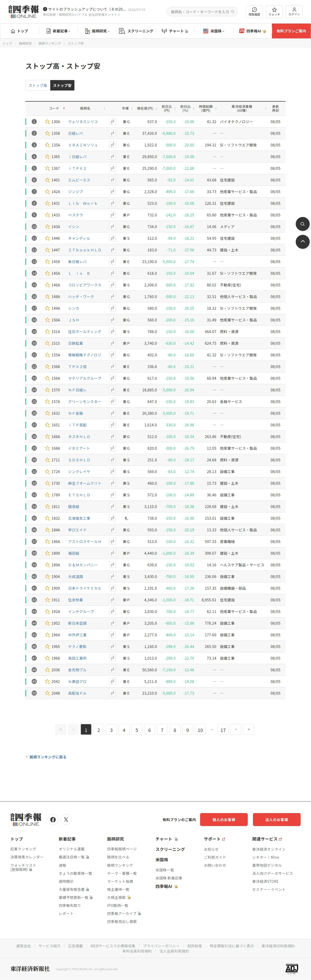Open チャート in main navigation
Image resolution: width=311 pixels, height=980 pixels.
coord(174,31)
